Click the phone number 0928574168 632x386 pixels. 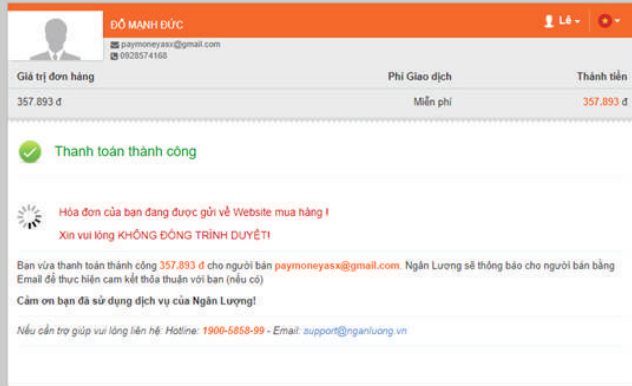pyautogui.click(x=143, y=56)
